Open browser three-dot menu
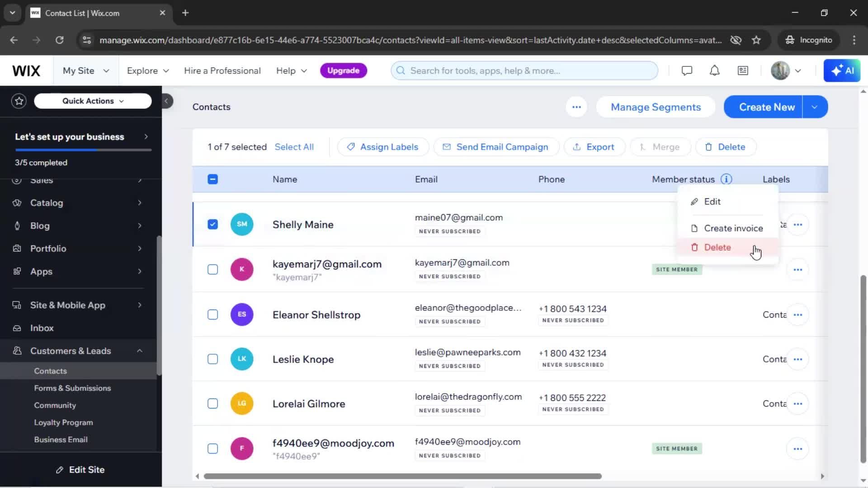The width and height of the screenshot is (868, 488). pos(854,40)
